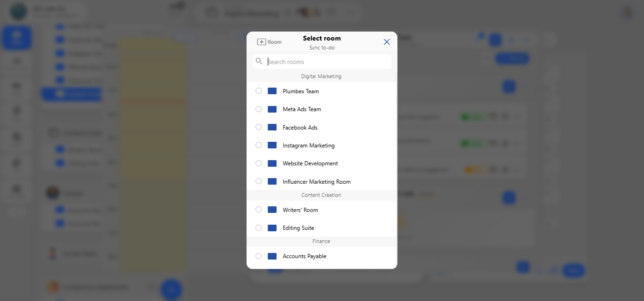Image resolution: width=644 pixels, height=301 pixels.
Task: Select the Plumbex Team radio button
Action: tap(258, 91)
